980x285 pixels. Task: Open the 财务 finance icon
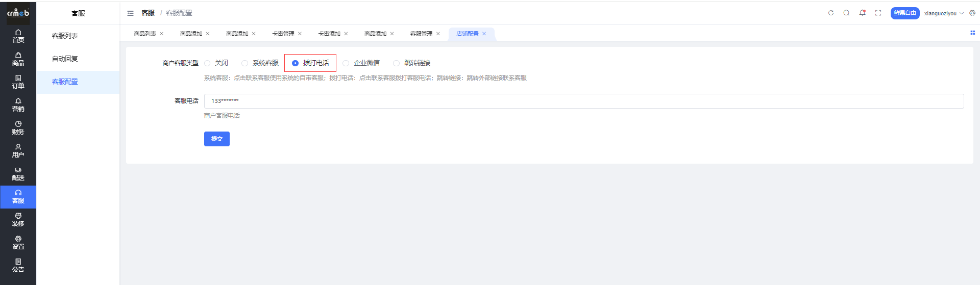(x=18, y=127)
